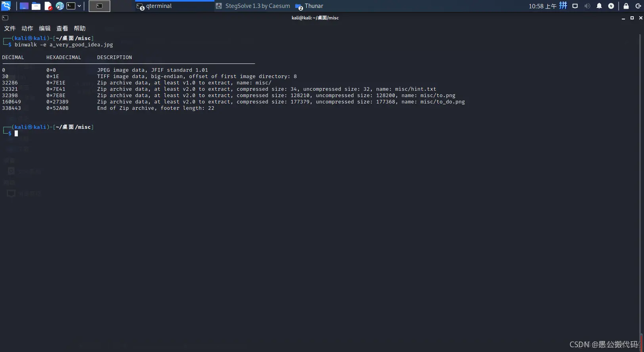The image size is (644, 352).
Task: Switch to StegSolve 1.3 by Caesum window
Action: tap(253, 6)
